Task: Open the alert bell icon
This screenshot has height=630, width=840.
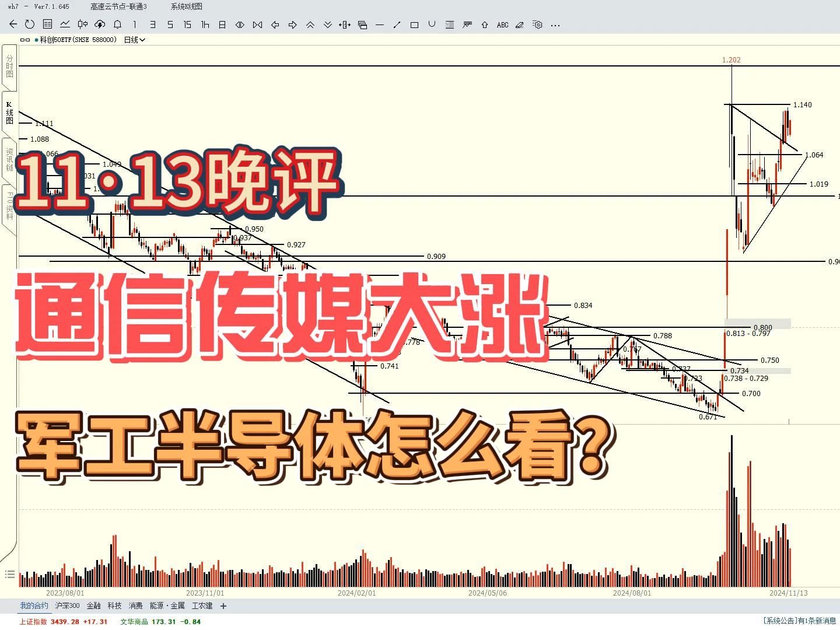Action: point(117,24)
